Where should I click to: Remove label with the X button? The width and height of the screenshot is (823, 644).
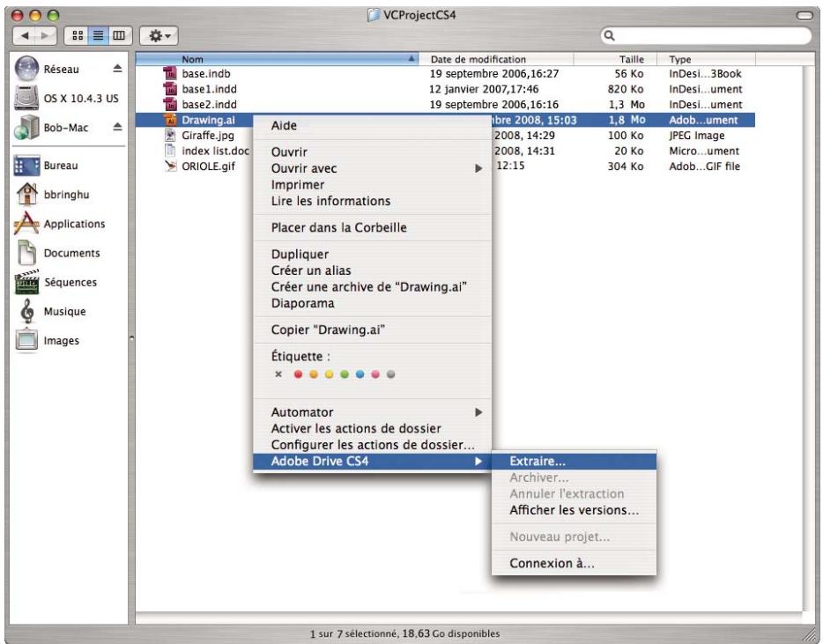[x=278, y=374]
